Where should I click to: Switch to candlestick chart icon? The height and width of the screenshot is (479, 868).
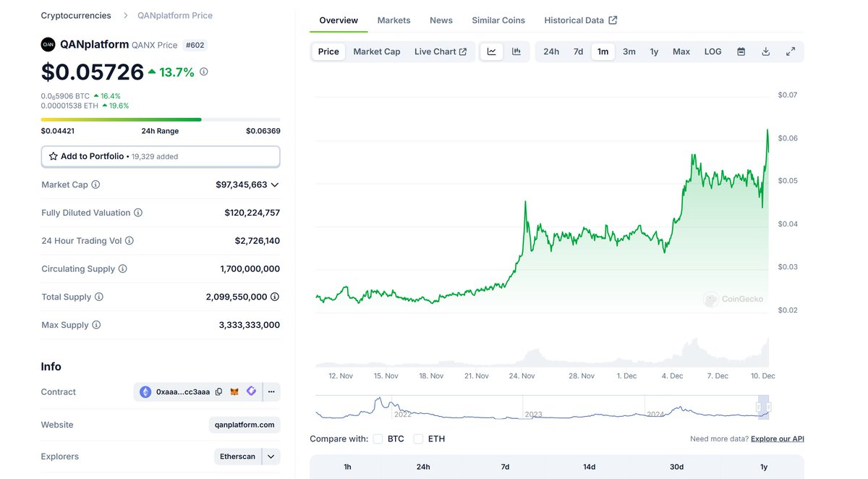516,51
